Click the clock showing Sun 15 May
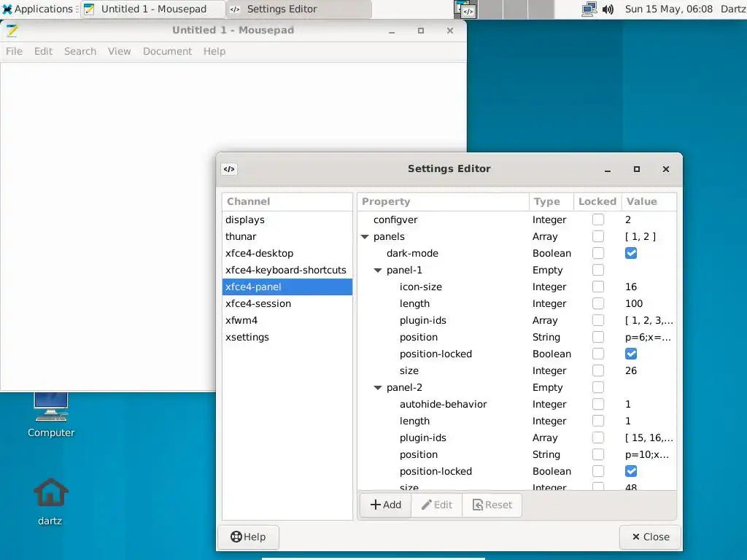This screenshot has width=747, height=560. pos(668,9)
